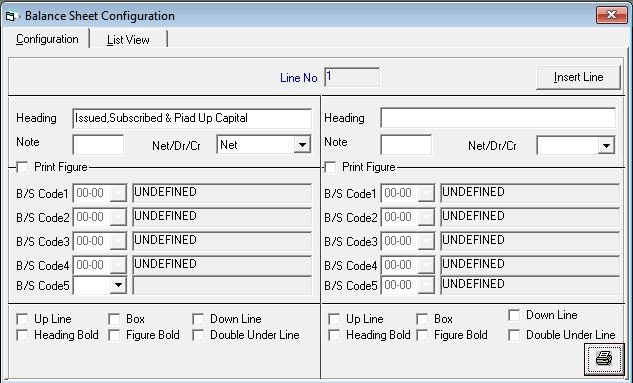Image resolution: width=633 pixels, height=383 pixels.
Task: Open the right B/S Code4 dropdown
Action: (426, 265)
